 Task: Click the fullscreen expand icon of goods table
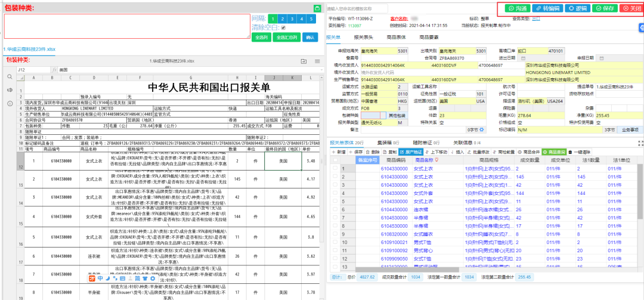(640, 143)
